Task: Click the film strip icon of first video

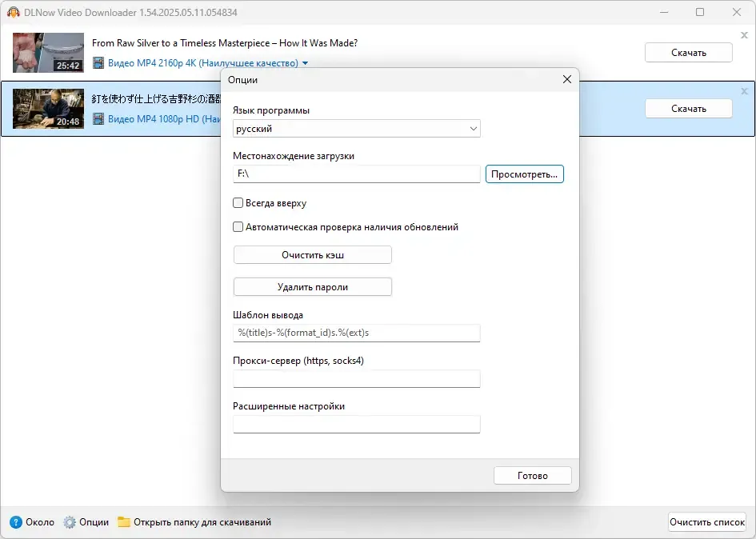Action: click(98, 63)
